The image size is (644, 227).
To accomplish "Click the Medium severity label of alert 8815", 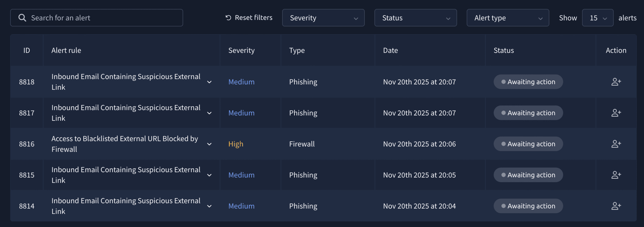I will tap(241, 175).
